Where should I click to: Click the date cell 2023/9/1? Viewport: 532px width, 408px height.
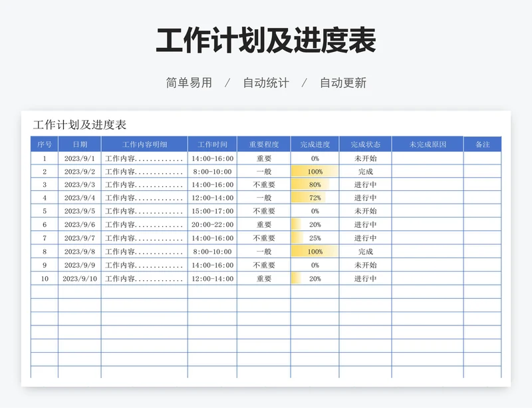click(x=80, y=158)
